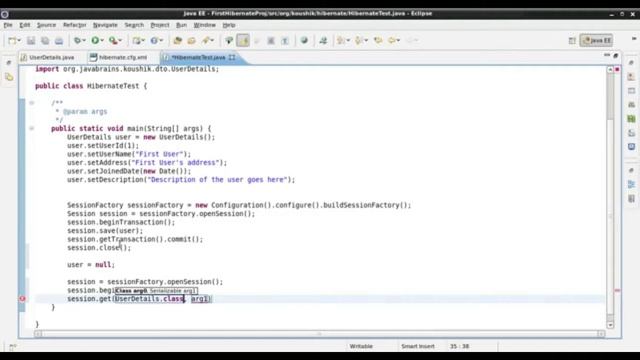Open the Project Explorer icon in left trim
The width and height of the screenshot is (640, 360).
click(x=9, y=77)
